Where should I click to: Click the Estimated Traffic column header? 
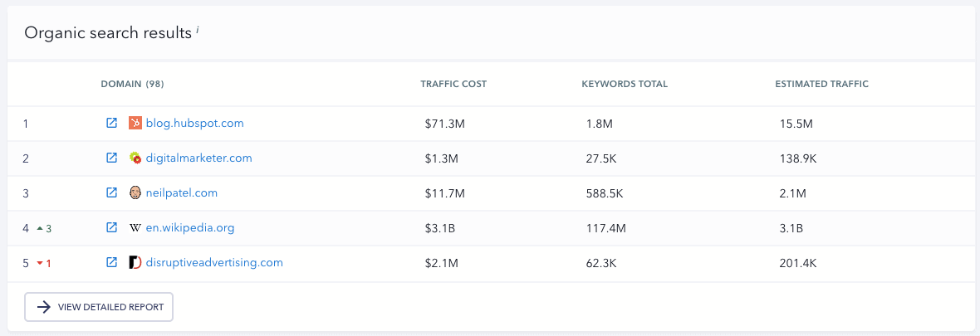tap(821, 84)
